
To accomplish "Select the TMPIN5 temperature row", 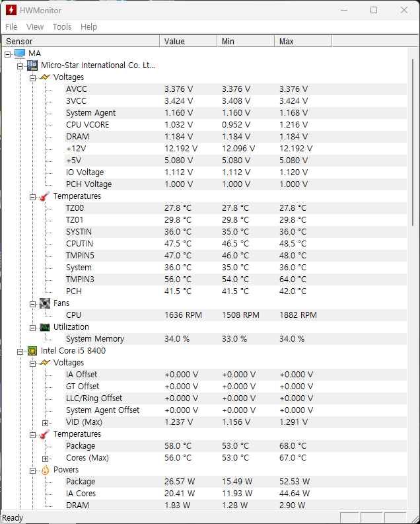I will click(x=236, y=256).
